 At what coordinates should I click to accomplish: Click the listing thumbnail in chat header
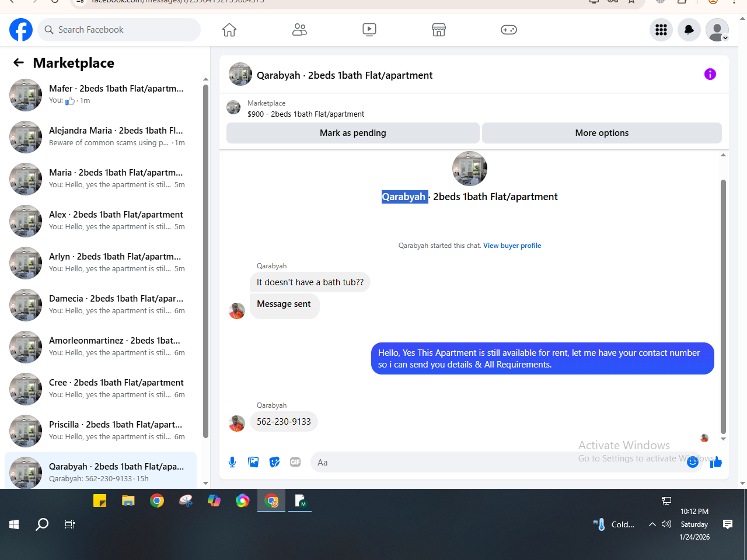[240, 75]
